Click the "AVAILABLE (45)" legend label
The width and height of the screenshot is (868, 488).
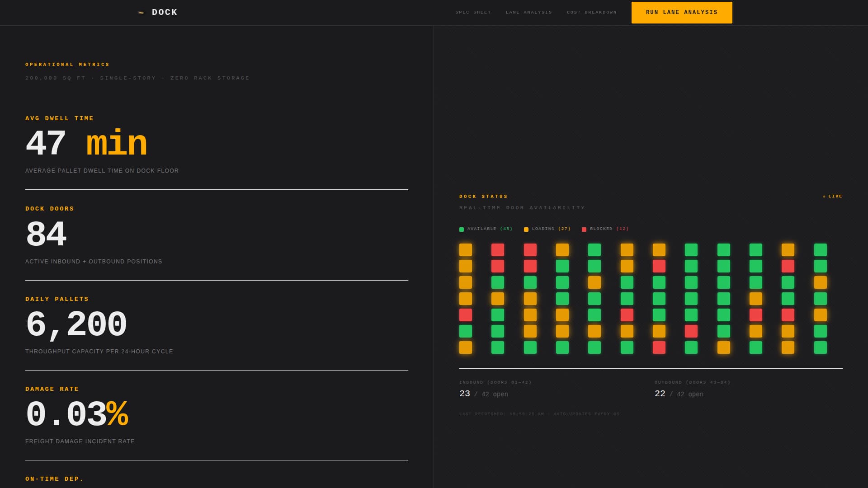tap(490, 229)
